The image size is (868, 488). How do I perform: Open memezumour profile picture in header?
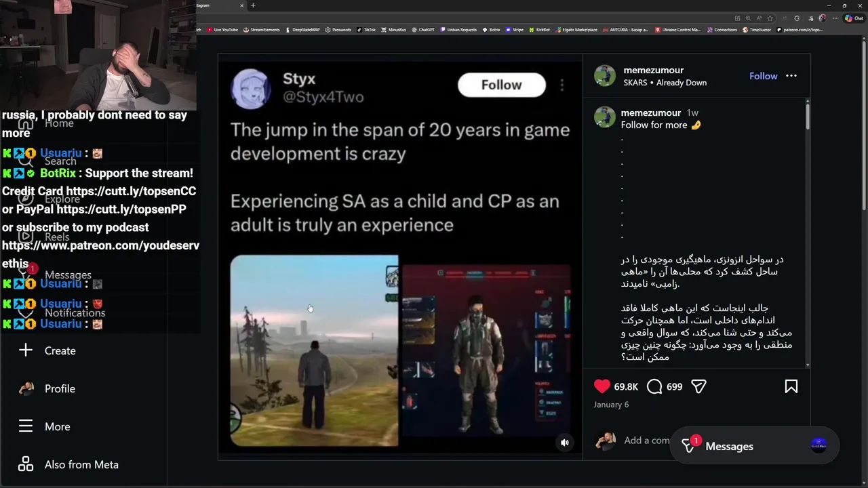pos(605,76)
